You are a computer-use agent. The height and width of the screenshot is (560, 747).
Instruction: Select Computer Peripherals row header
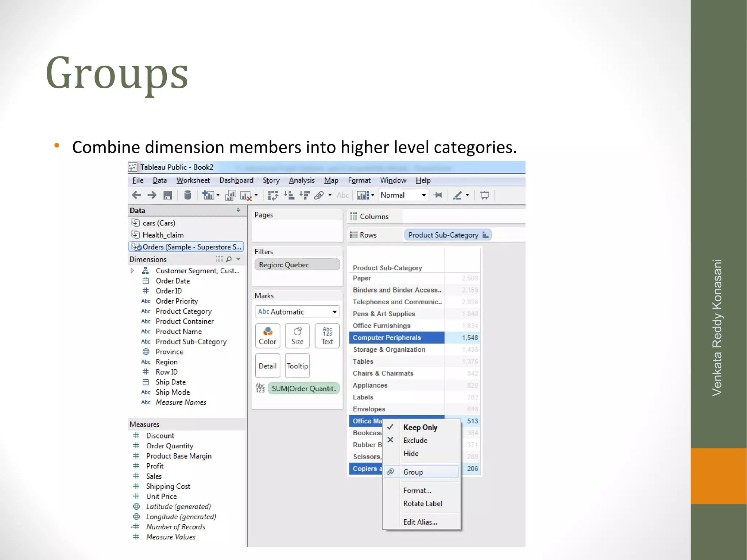click(397, 337)
